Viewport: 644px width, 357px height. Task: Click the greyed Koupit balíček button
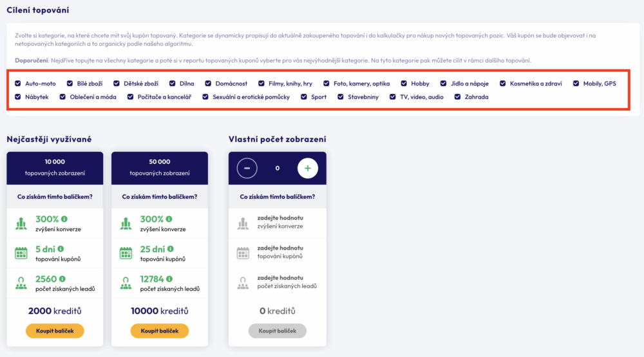pyautogui.click(x=277, y=331)
